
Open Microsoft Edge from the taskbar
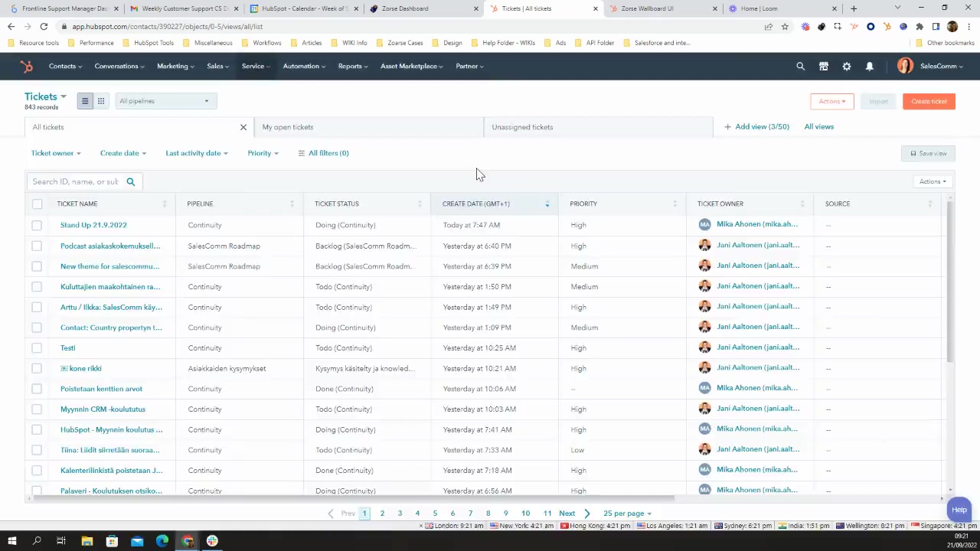162,541
